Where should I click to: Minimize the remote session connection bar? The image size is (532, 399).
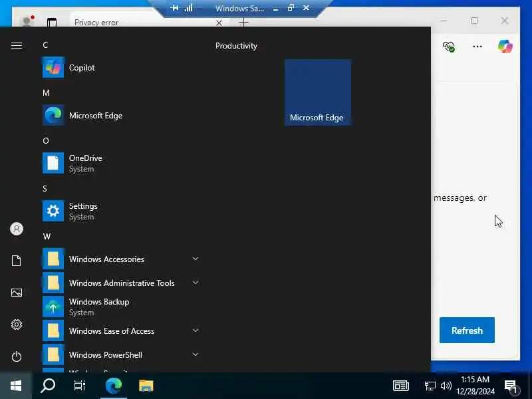click(x=275, y=8)
